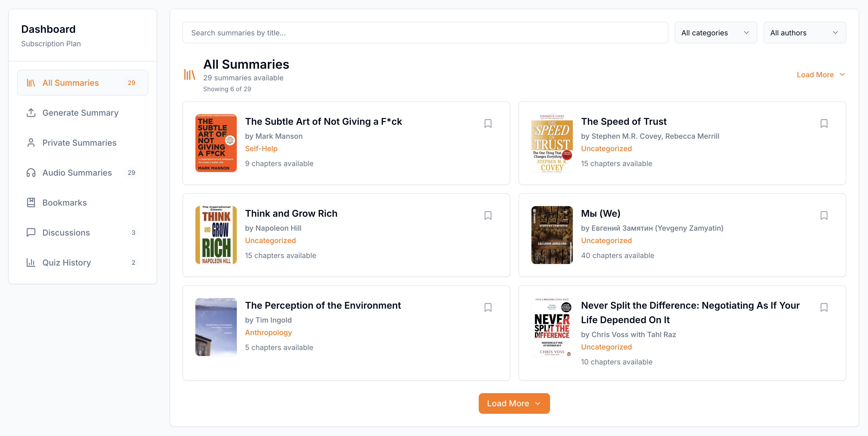Click the Audio Summaries headphones icon
Viewport: 868px width, 436px height.
click(x=31, y=173)
